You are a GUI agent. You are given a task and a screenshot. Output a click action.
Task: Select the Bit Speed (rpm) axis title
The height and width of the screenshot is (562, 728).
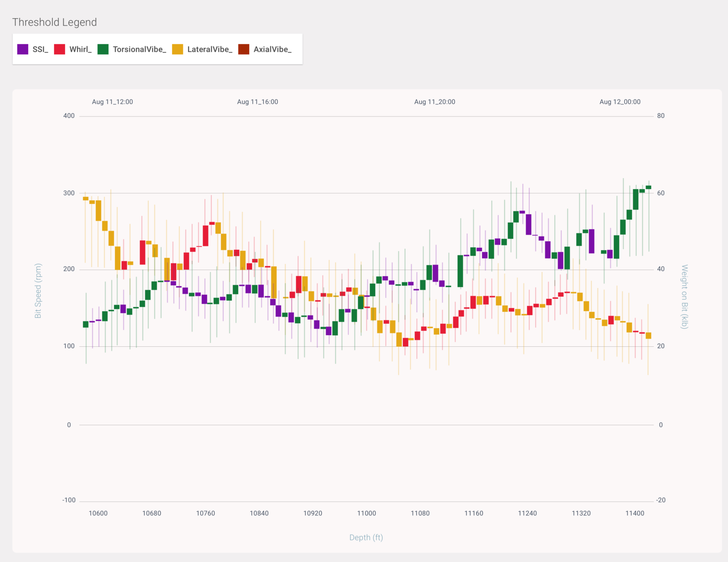(x=38, y=291)
